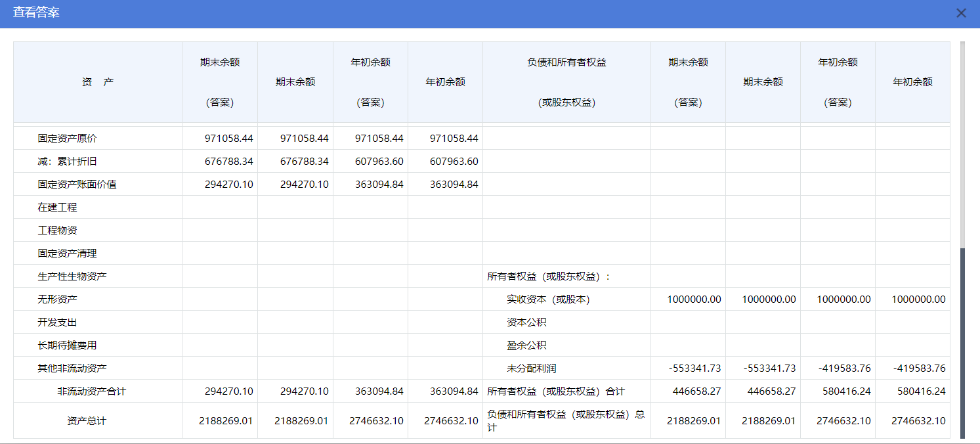Select the 固定资产原价 row label
This screenshot has height=444, width=980.
68,139
